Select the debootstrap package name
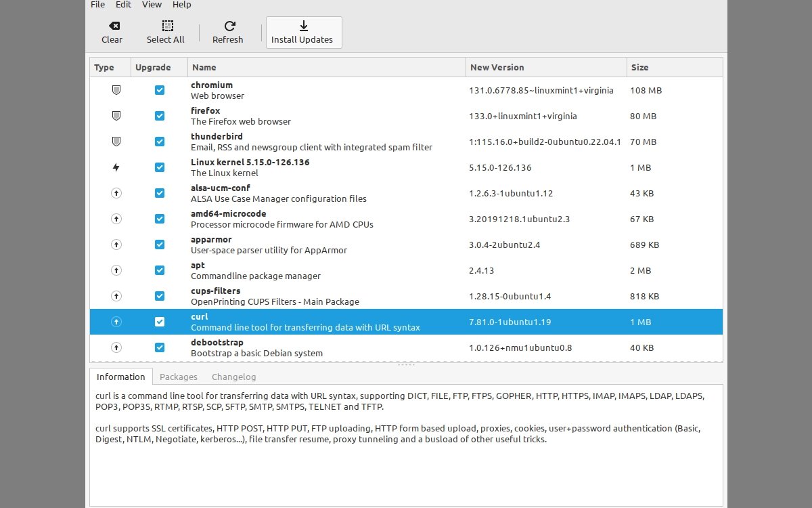Image resolution: width=812 pixels, height=508 pixels. tap(217, 342)
